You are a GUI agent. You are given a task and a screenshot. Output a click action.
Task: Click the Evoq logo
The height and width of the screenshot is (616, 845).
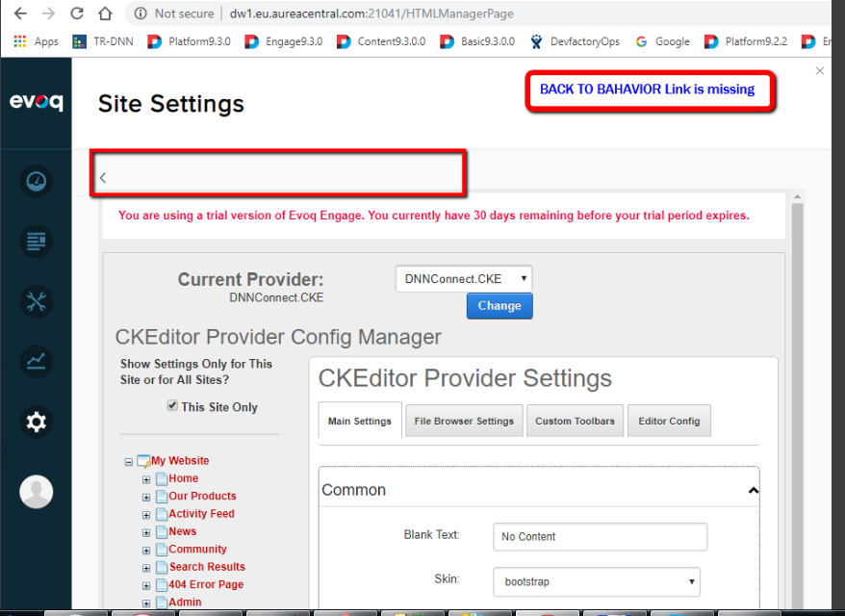(x=36, y=101)
